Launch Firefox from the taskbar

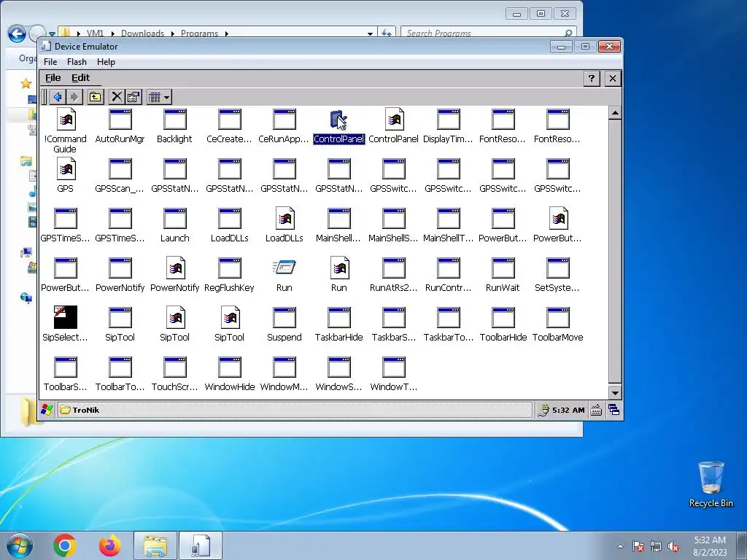coord(109,545)
